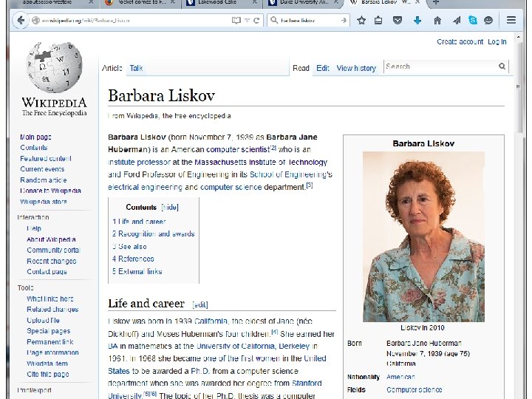Image resolution: width=532 pixels, height=399 pixels.
Task: Go back with the browser back arrow
Action: click(21, 21)
